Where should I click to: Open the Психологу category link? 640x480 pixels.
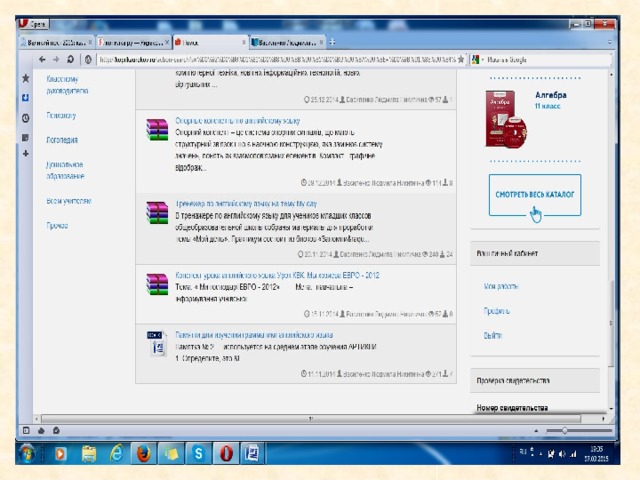tap(61, 116)
